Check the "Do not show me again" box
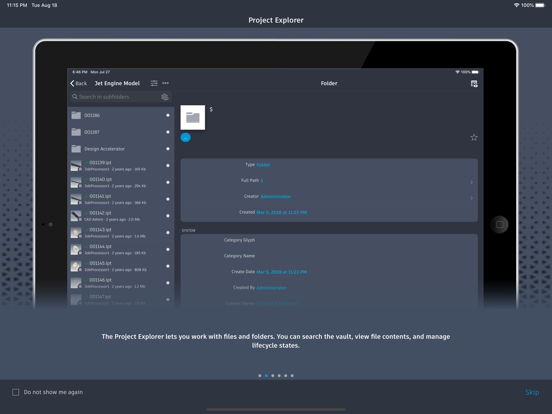This screenshot has height=414, width=552. (x=15, y=392)
